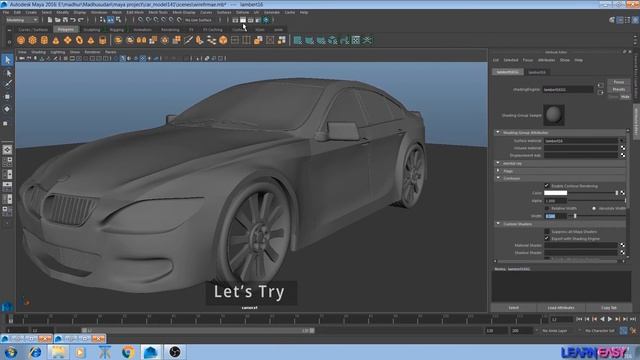Collapse the Custom Shaders section
The width and height of the screenshot is (640, 360).
click(x=498, y=224)
